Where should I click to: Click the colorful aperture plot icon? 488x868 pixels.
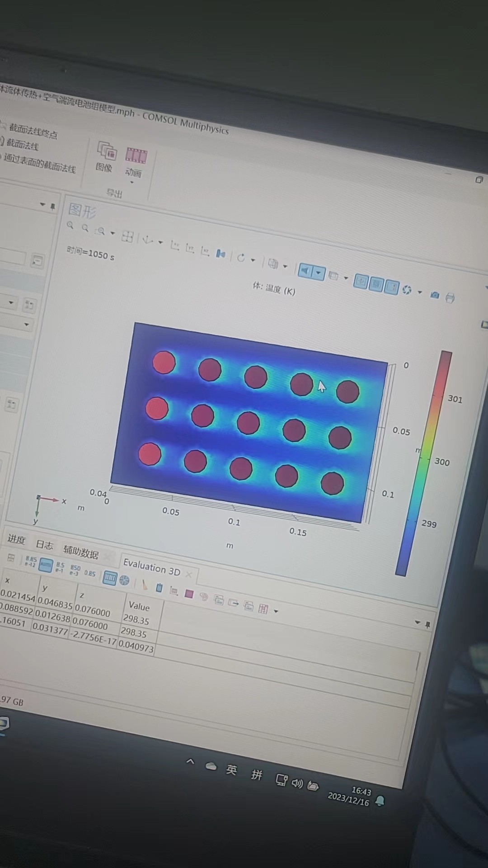pos(407,290)
